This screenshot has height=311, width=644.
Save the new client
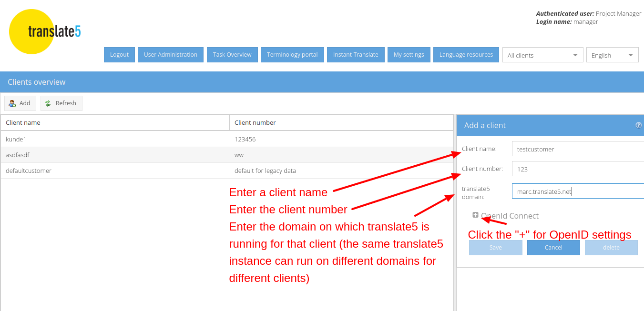496,248
